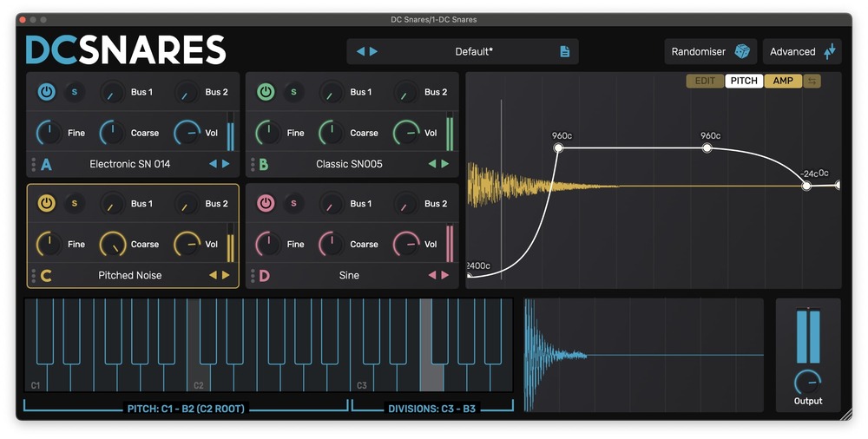The width and height of the screenshot is (868, 439).
Task: Click the first 960c envelope point
Action: pyautogui.click(x=558, y=147)
